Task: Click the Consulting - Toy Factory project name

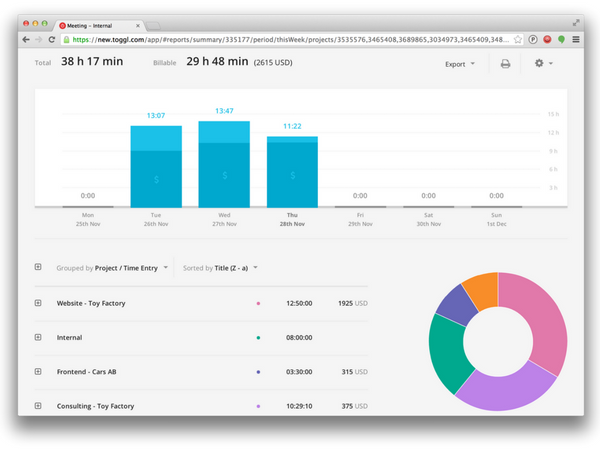Action: click(95, 406)
